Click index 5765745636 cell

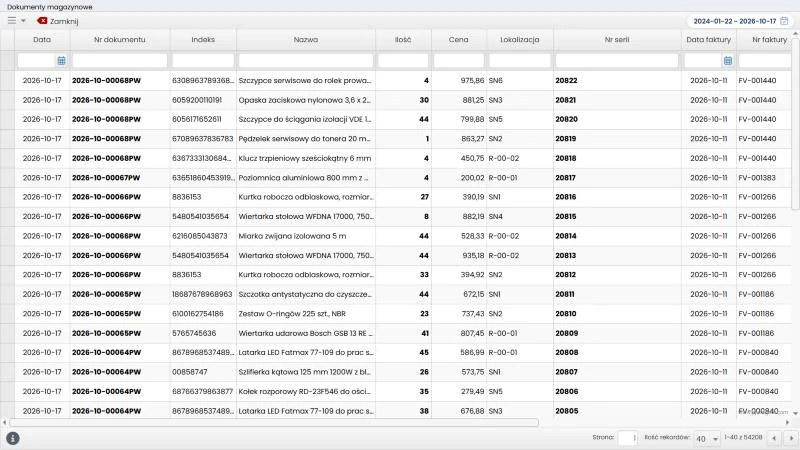coord(203,333)
